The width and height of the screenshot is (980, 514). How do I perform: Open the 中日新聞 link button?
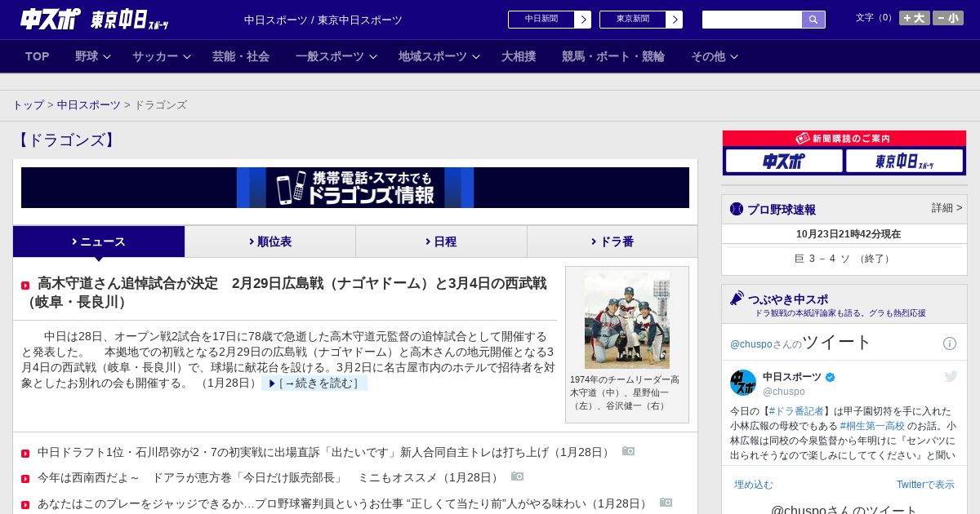(549, 20)
